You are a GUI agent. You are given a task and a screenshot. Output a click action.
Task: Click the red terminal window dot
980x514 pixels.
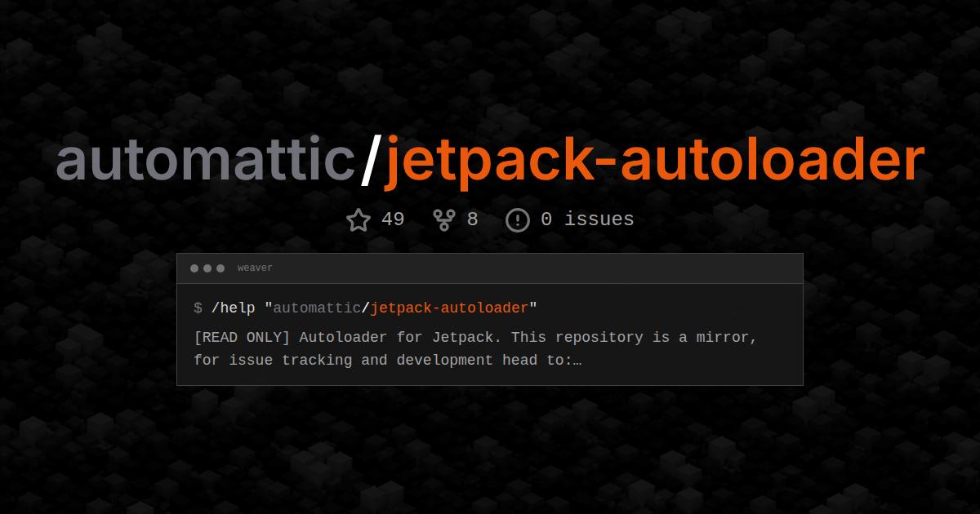pyautogui.click(x=194, y=268)
